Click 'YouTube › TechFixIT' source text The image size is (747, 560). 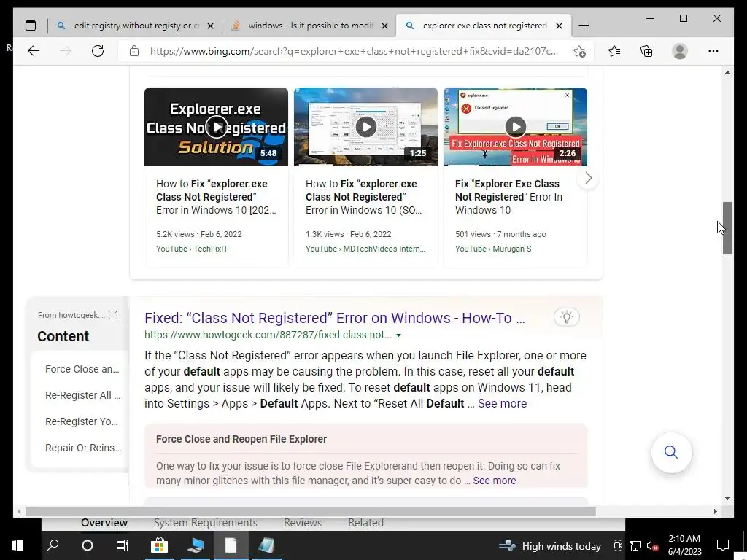192,249
